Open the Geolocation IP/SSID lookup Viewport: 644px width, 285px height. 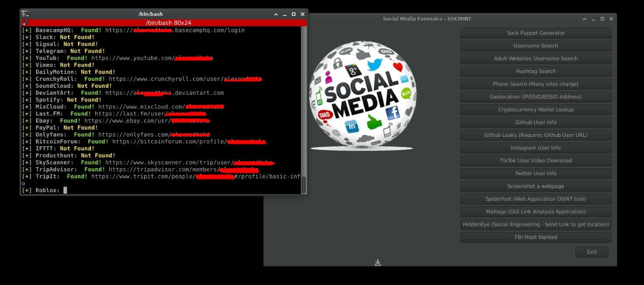[x=535, y=97]
